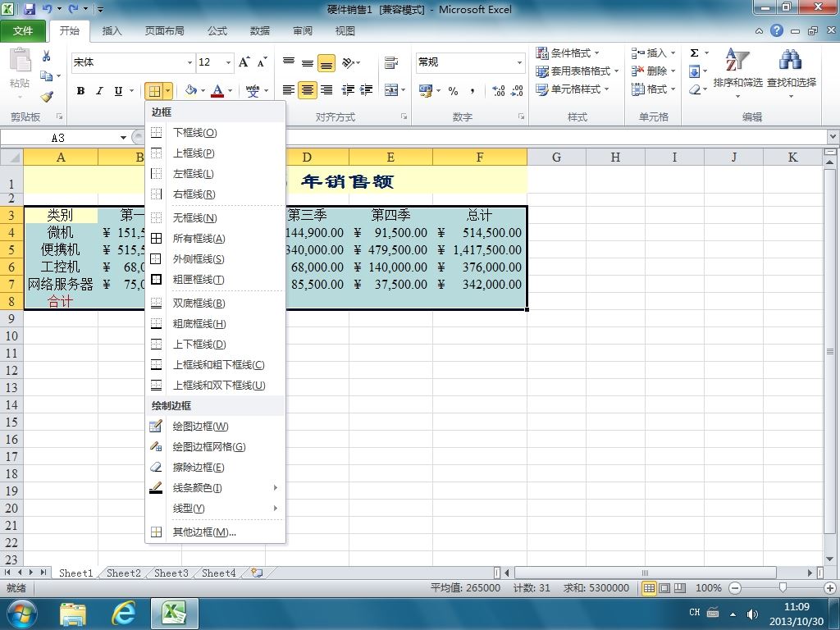Click the phonetic guide wén icon
This screenshot has width=840, height=630.
tap(253, 90)
